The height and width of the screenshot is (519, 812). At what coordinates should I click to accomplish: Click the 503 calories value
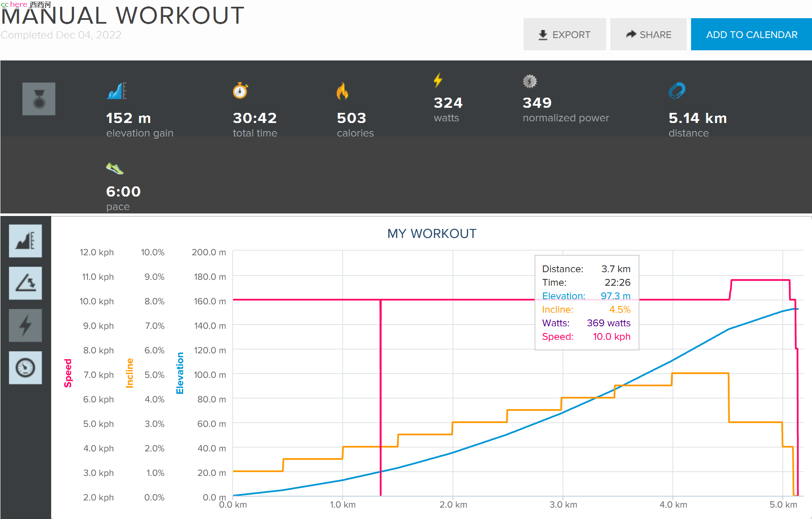pyautogui.click(x=351, y=118)
